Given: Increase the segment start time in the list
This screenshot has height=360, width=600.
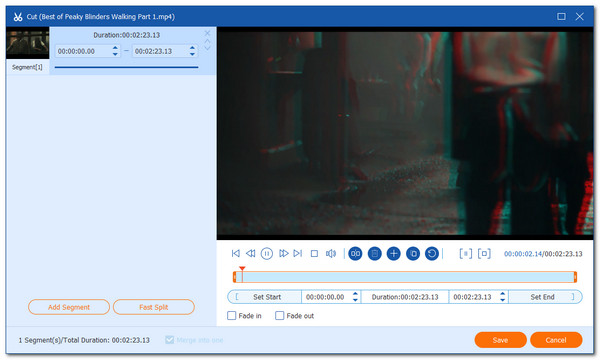Looking at the screenshot, I should point(115,48).
